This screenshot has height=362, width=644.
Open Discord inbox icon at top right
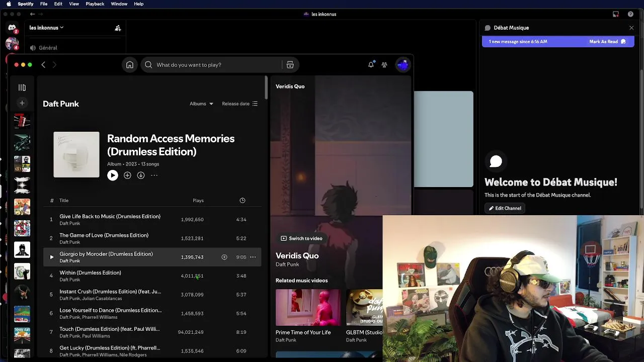tap(616, 14)
